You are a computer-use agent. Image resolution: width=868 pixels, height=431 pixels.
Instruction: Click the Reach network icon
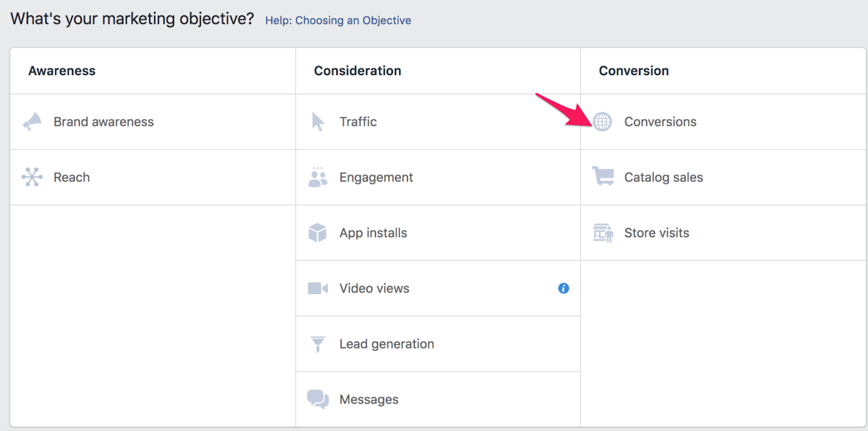click(32, 177)
